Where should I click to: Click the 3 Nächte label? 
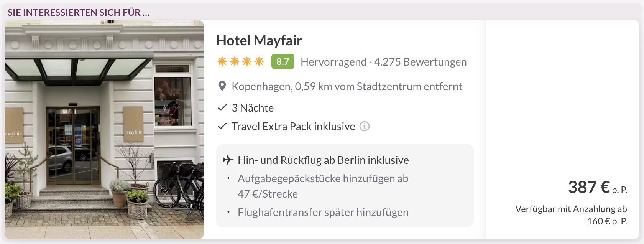click(253, 108)
